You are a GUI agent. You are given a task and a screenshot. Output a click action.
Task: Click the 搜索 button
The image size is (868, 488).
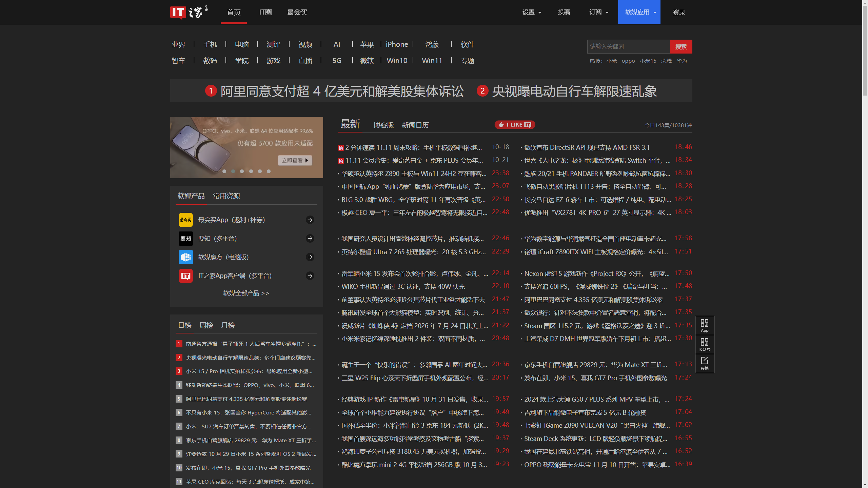click(681, 46)
